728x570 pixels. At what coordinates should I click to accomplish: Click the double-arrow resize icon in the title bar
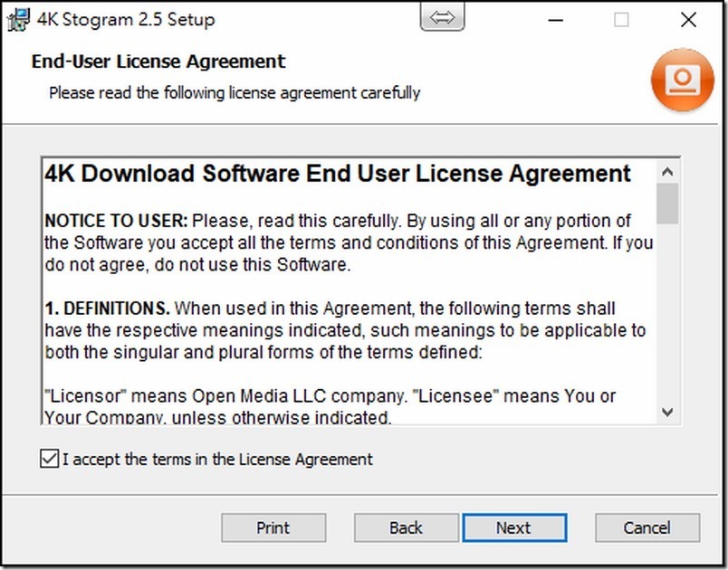(442, 18)
